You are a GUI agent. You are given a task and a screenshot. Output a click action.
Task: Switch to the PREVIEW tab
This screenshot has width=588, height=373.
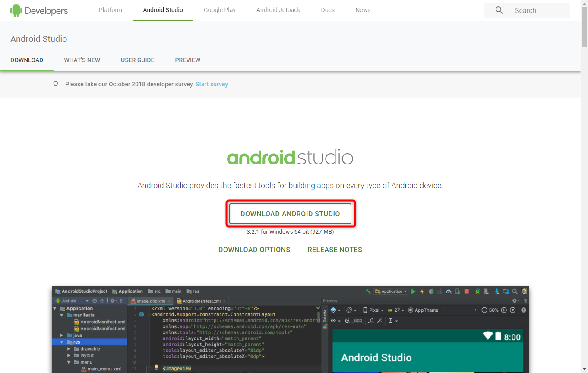[x=188, y=60]
